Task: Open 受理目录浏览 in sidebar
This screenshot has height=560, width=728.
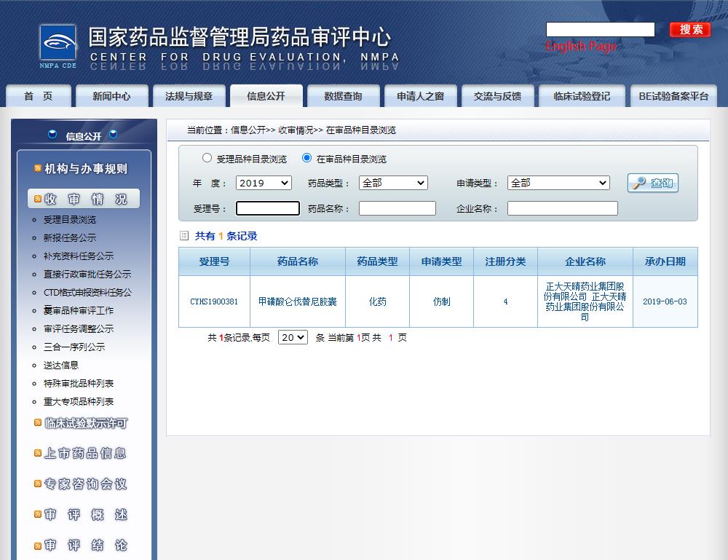Action: (x=70, y=220)
